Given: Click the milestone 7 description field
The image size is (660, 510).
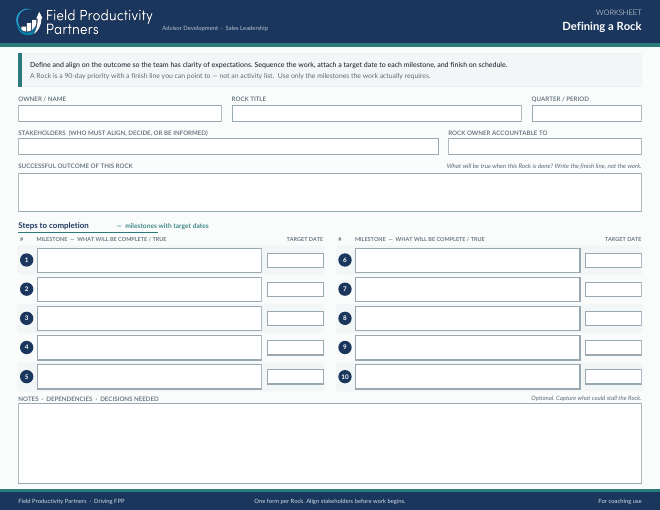Looking at the screenshot, I should click(468, 290).
